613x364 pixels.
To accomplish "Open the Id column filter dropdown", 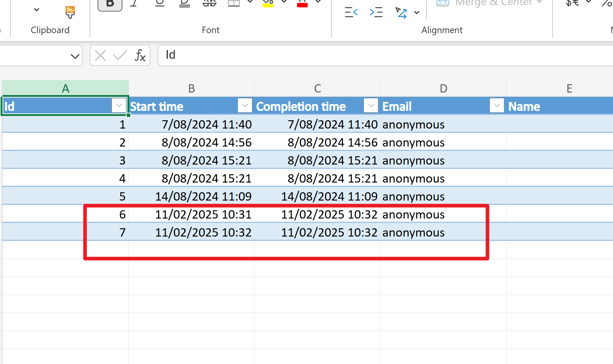I will [x=119, y=106].
